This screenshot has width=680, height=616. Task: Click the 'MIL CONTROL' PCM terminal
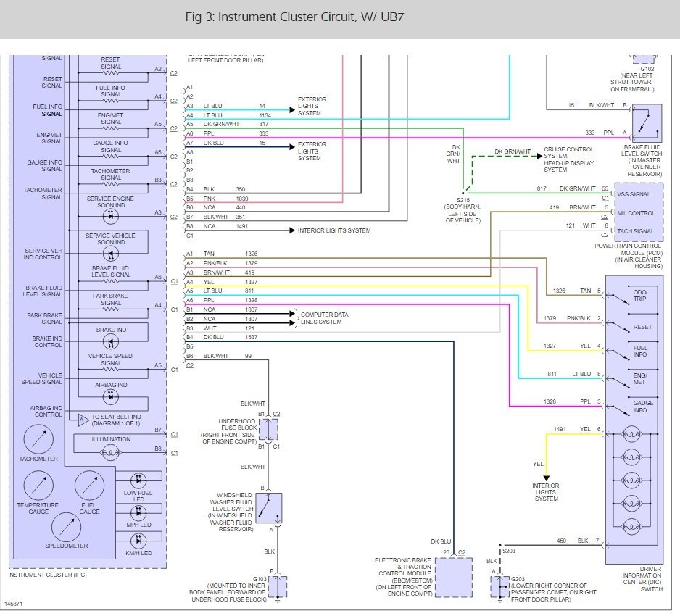(636, 213)
